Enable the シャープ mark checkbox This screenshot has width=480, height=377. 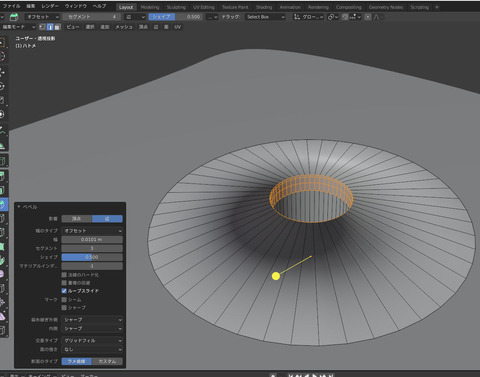[64, 307]
